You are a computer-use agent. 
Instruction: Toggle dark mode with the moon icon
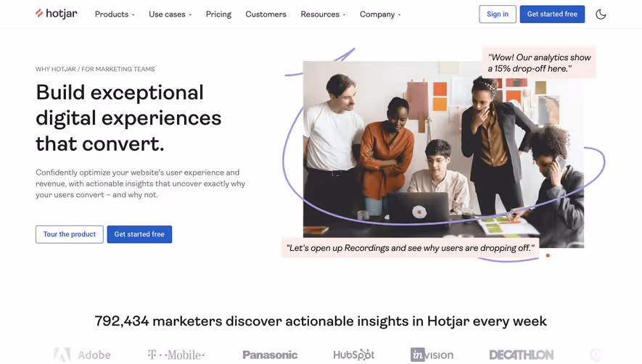[601, 15]
